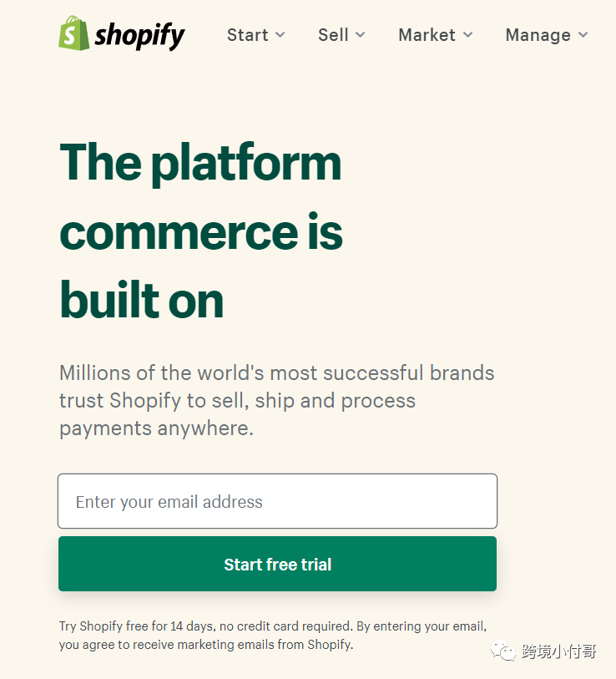This screenshot has width=616, height=679.
Task: Open the Sell navigation menu
Action: [x=333, y=35]
